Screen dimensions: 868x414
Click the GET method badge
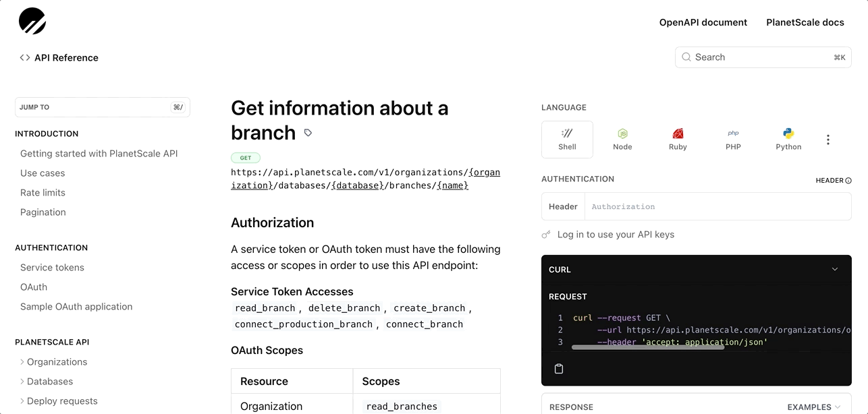[246, 158]
